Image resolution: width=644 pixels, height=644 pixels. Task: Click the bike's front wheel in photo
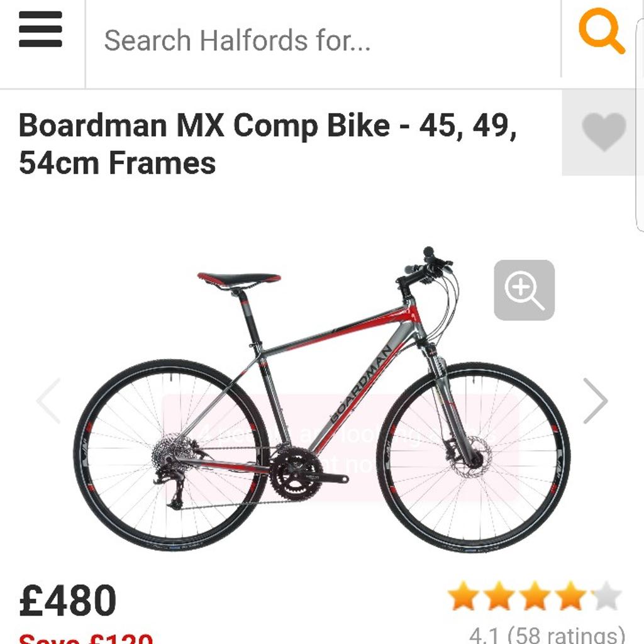pos(473,457)
